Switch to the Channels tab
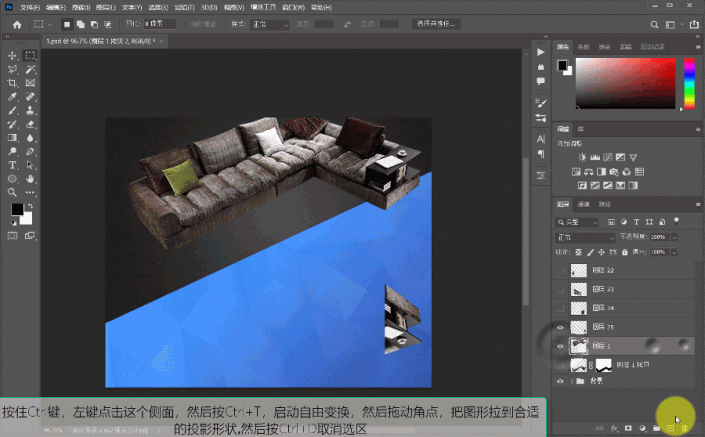The image size is (705, 437). [584, 204]
